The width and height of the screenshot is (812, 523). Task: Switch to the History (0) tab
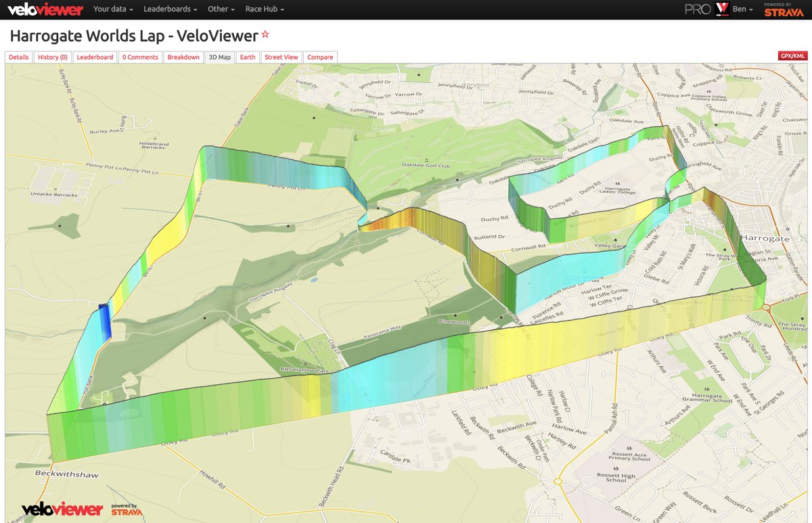coord(53,58)
